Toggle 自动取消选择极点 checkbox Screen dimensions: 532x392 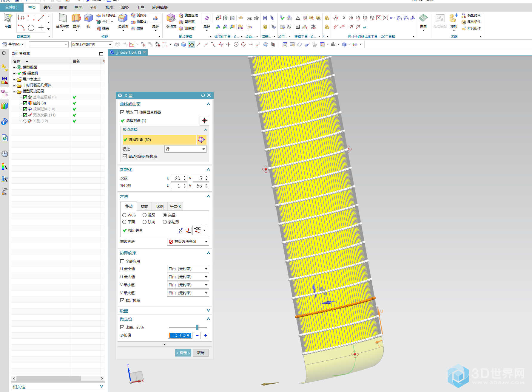(125, 156)
